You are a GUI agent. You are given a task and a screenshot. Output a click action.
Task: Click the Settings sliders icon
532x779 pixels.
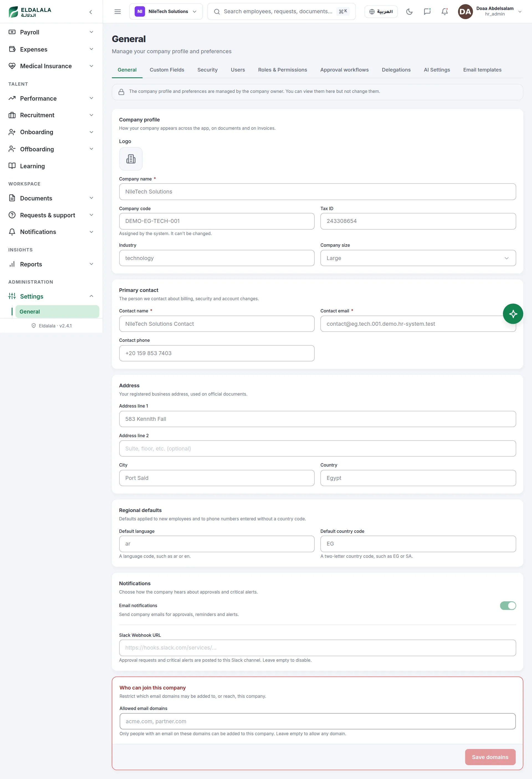[x=12, y=296]
